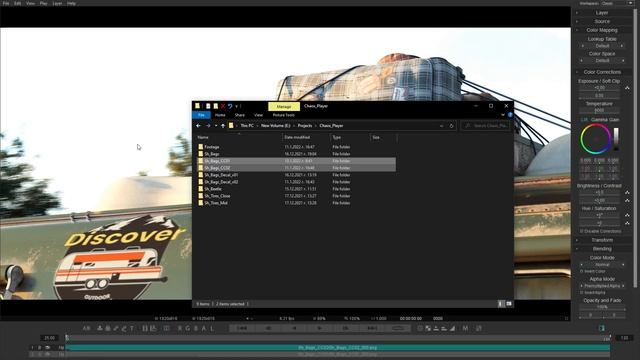The height and width of the screenshot is (360, 640).
Task: Click the M button in bottom toolbar
Action: (x=465, y=328)
